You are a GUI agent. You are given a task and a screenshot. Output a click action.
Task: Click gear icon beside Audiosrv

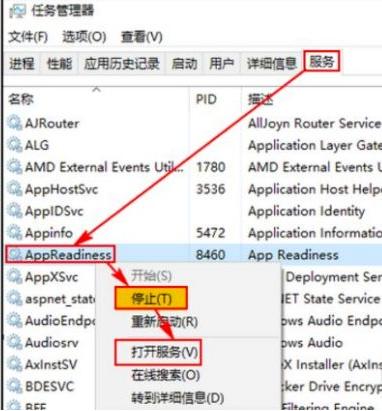(x=15, y=342)
